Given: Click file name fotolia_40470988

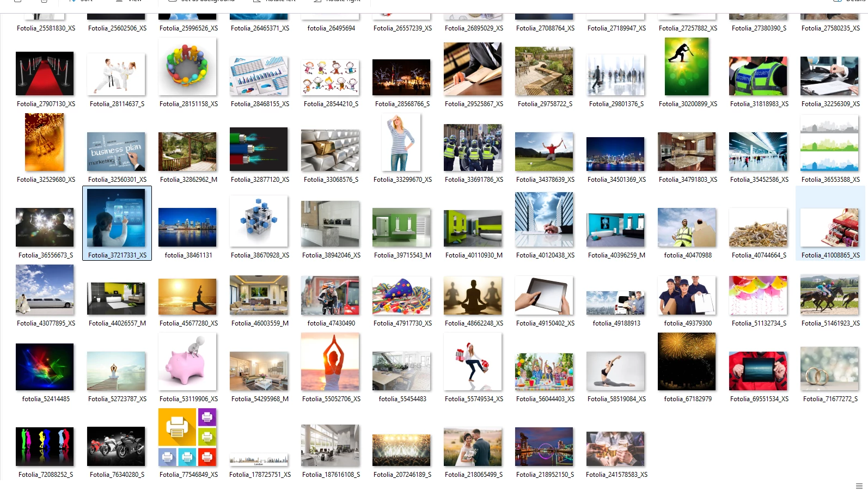Looking at the screenshot, I should click(688, 255).
